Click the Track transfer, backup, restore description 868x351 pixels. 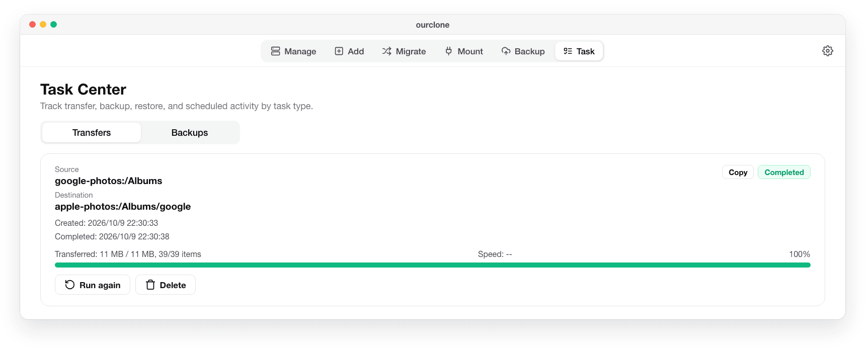pyautogui.click(x=177, y=106)
